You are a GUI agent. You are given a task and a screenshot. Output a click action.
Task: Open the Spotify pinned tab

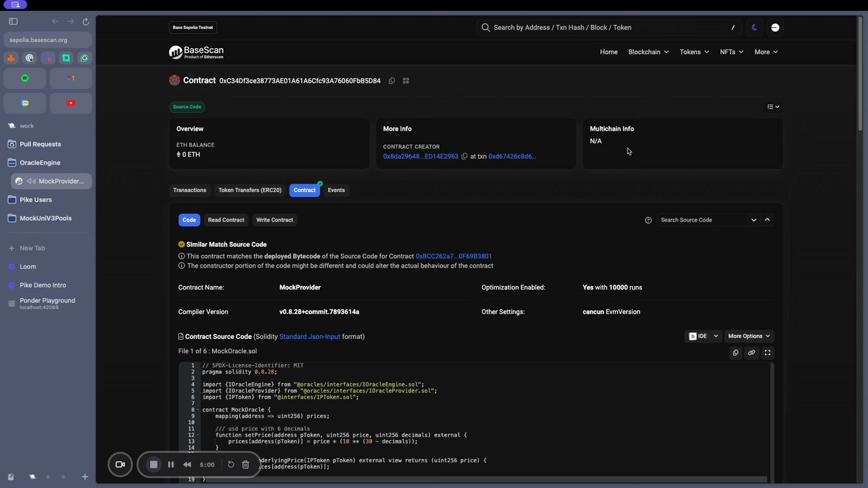25,78
